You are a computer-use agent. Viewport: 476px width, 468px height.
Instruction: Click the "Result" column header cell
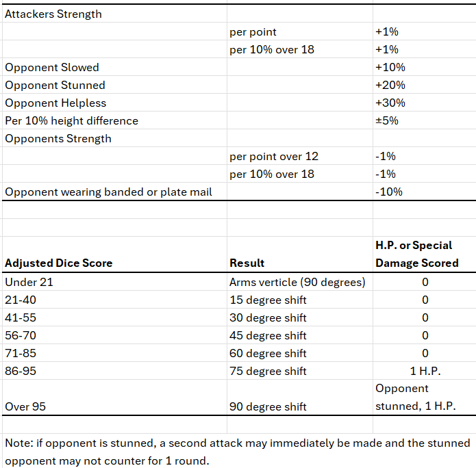pyautogui.click(x=247, y=263)
